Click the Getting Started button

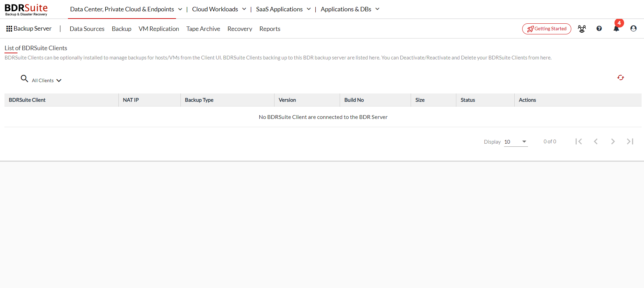547,29
